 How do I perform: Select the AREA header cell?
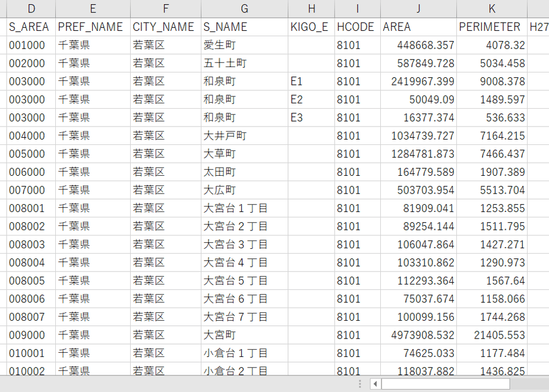pyautogui.click(x=418, y=27)
